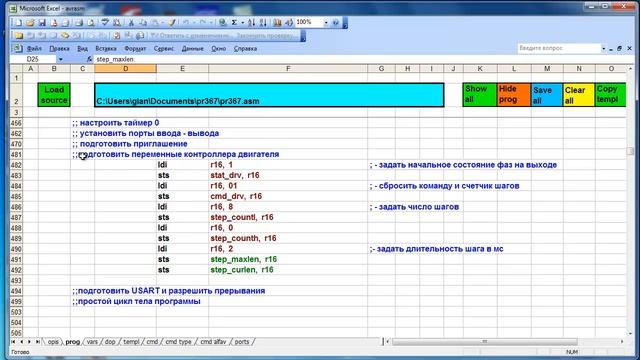Open the Файл menu
The image size is (640, 360).
tap(34, 49)
